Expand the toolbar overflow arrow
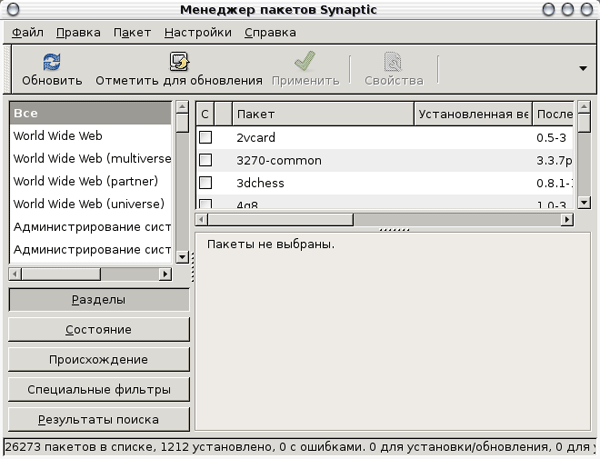This screenshot has width=600, height=459. 583,69
